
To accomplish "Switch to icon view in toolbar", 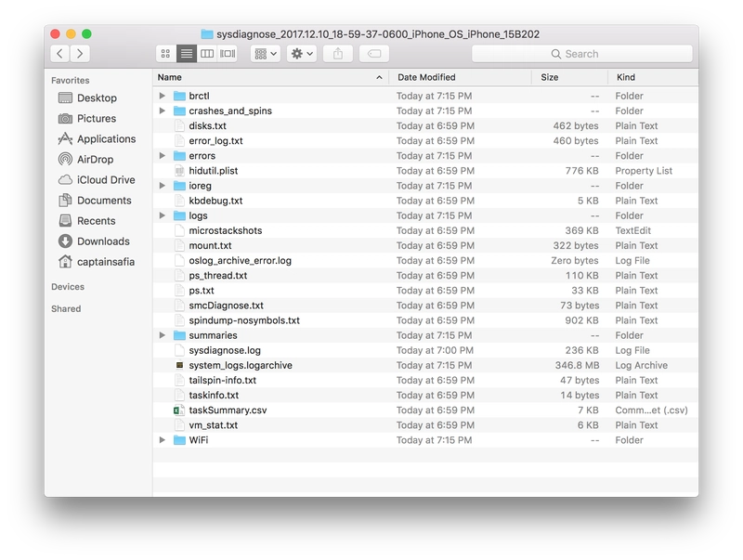I will click(x=166, y=54).
